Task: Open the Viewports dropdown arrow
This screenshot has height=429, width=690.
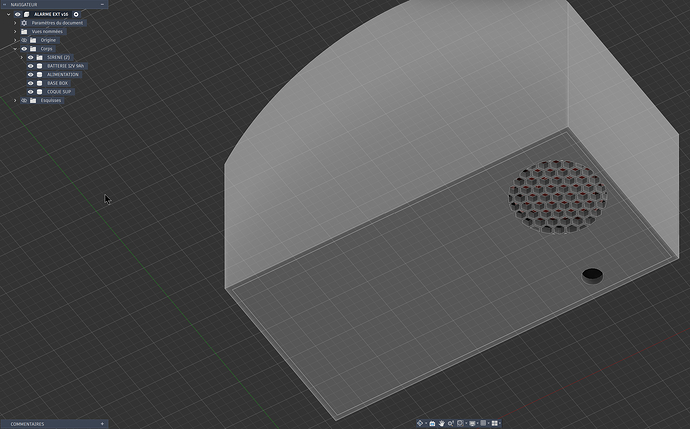Action: (500, 423)
